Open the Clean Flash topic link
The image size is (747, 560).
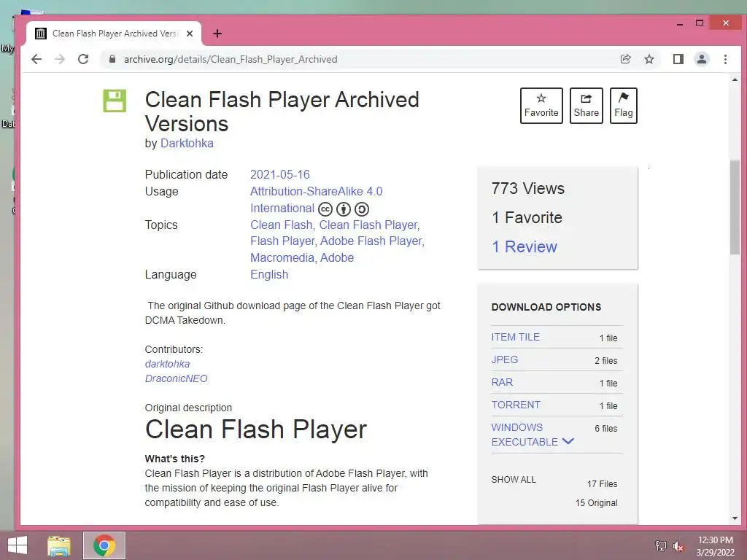(x=281, y=225)
